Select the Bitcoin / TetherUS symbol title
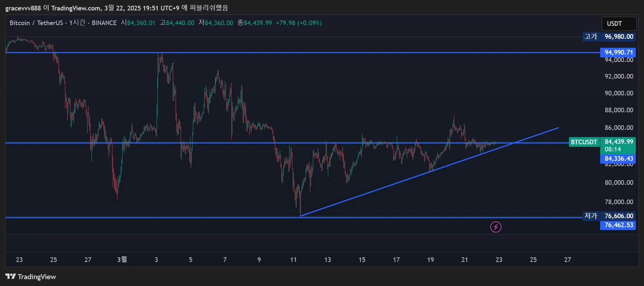Image resolution: width=644 pixels, height=286 pixels. [x=36, y=23]
